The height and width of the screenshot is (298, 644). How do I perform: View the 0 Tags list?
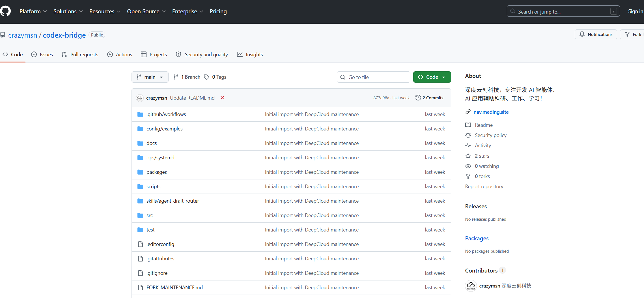pyautogui.click(x=215, y=77)
